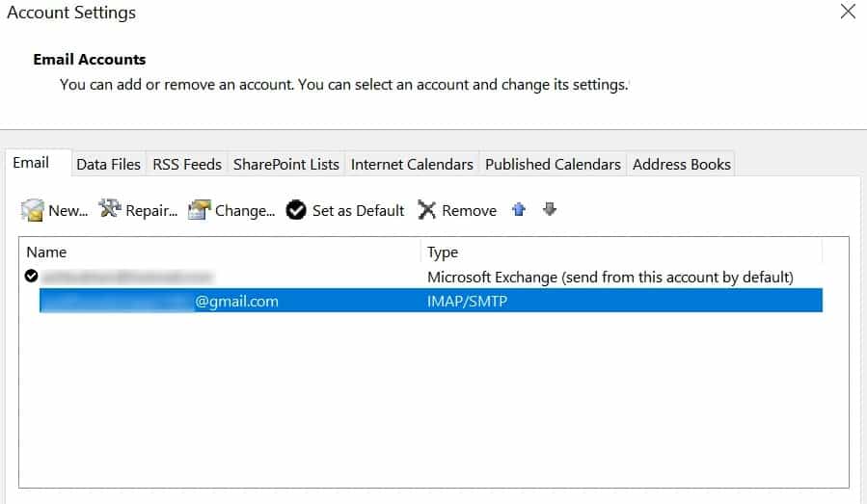Select the Internet Calendars tab
The width and height of the screenshot is (867, 504).
tap(412, 164)
